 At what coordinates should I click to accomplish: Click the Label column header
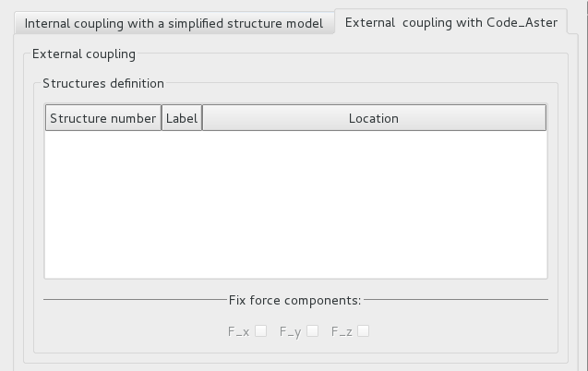[x=182, y=118]
